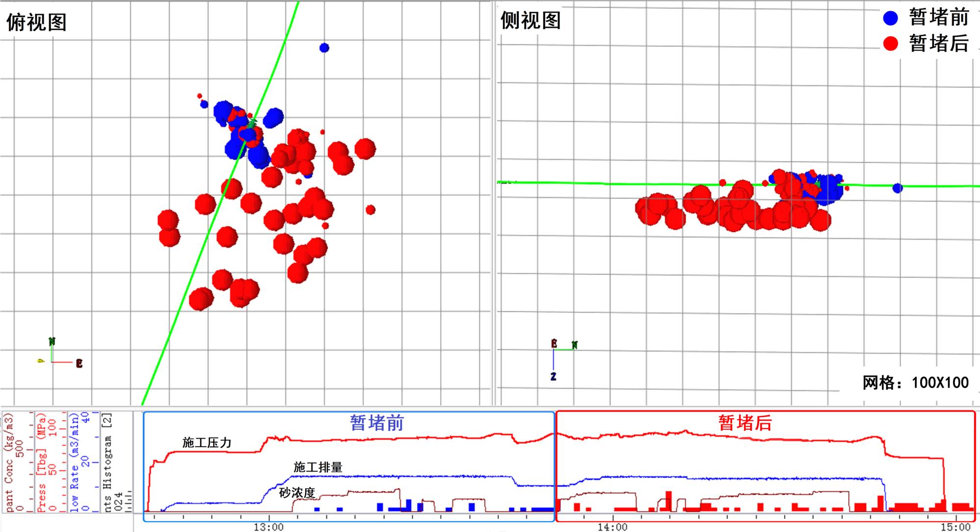The image size is (980, 532).
Task: Click the 15:00 timeline tick
Action: (x=955, y=527)
